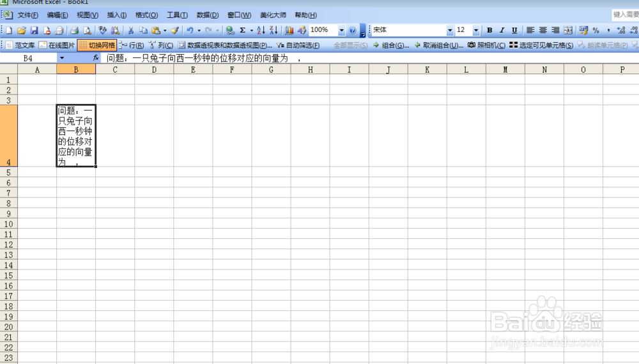Viewport: 639px width, 364px height.
Task: Click the 组合 group button
Action: [391, 45]
